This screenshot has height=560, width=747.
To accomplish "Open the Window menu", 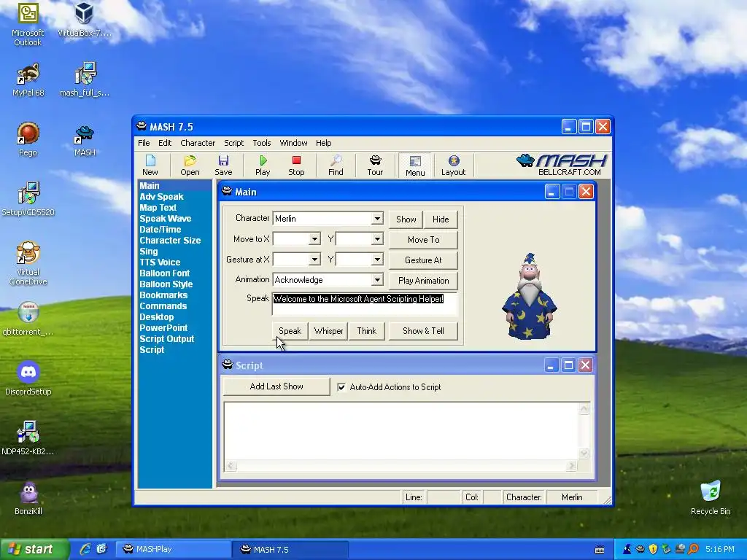I will [x=293, y=143].
